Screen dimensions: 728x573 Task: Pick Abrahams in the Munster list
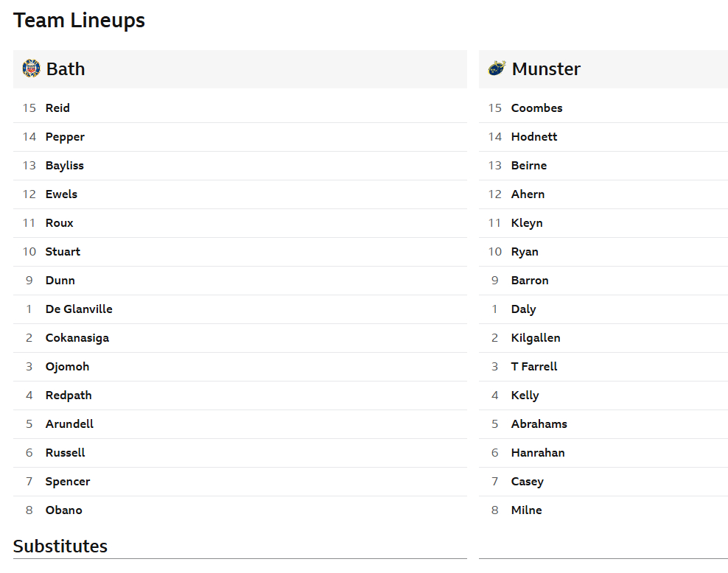(539, 424)
